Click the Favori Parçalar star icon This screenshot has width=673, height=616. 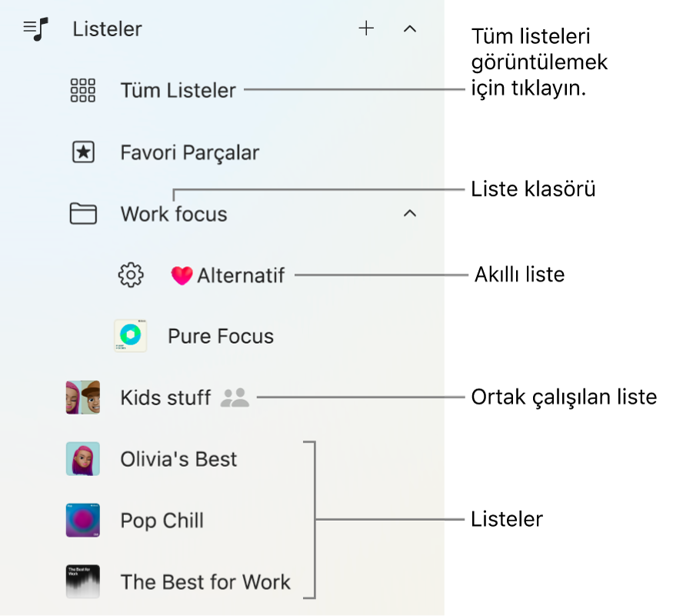click(x=83, y=152)
